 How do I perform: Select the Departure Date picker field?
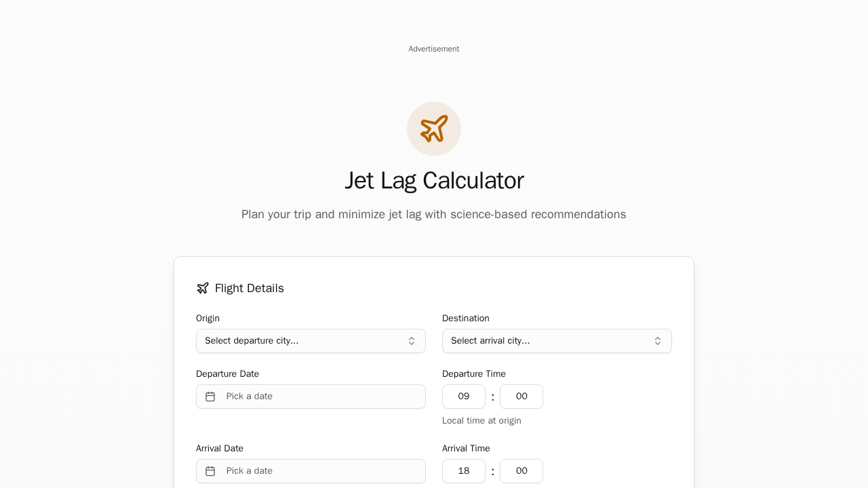point(311,396)
